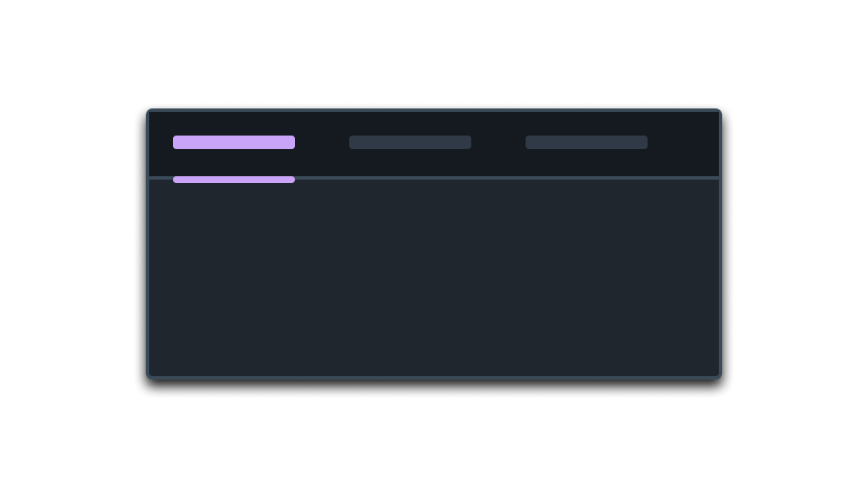Switch to the middle gray tab
Image resolution: width=868 pixels, height=488 pixels.
[410, 142]
